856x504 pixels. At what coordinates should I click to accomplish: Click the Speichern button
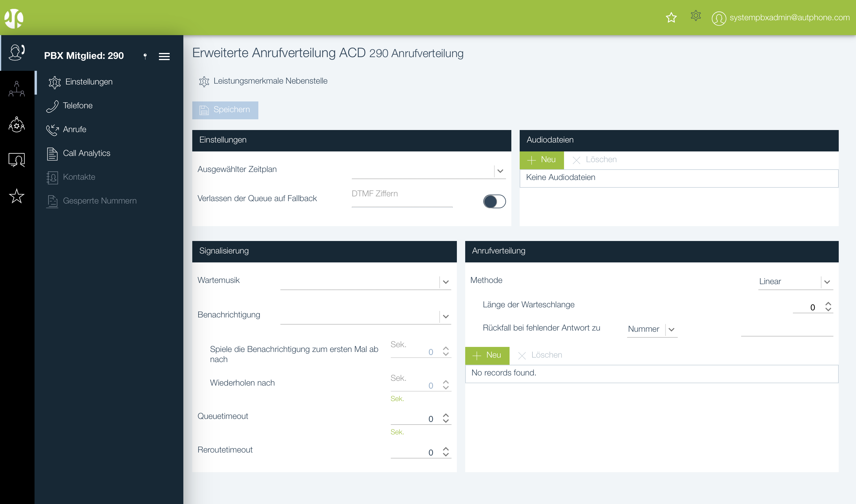(225, 110)
